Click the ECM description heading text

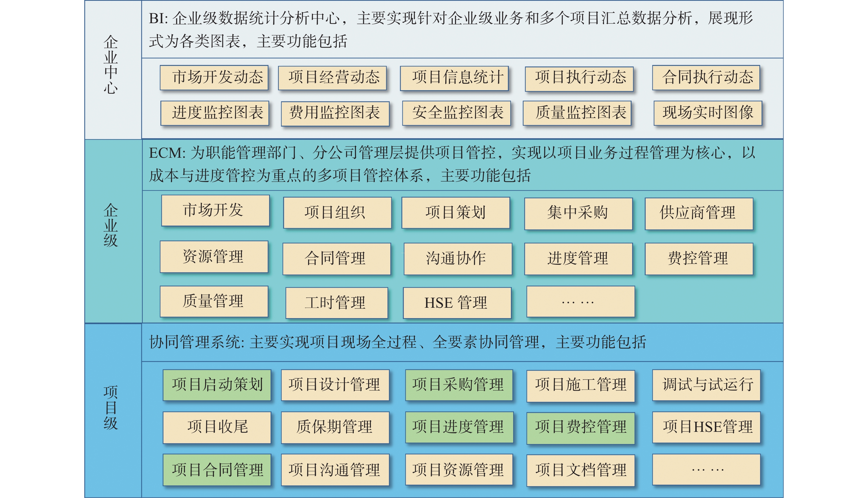[452, 164]
